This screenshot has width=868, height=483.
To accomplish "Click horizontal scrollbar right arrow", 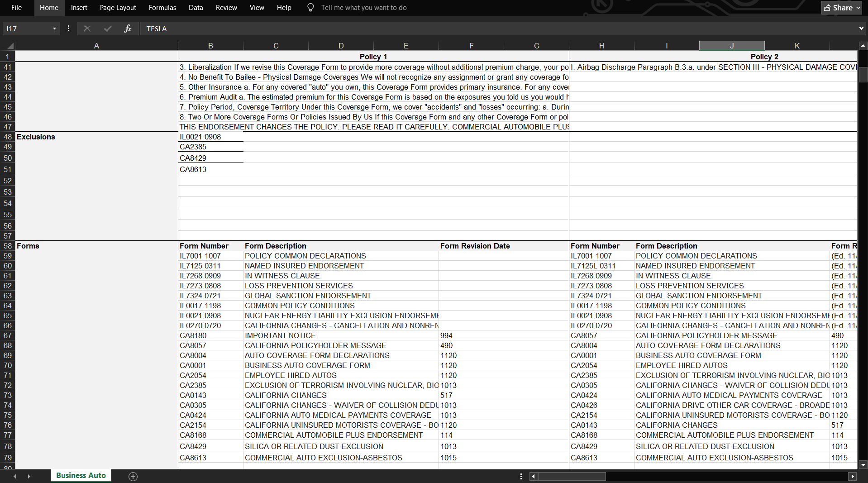I will (x=853, y=476).
